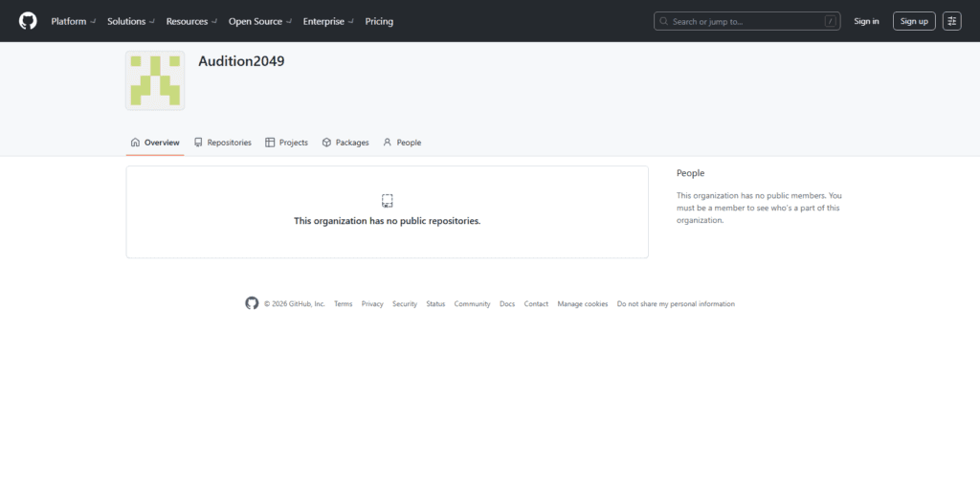This screenshot has width=980, height=486.
Task: Open the Terms footer link
Action: (344, 304)
